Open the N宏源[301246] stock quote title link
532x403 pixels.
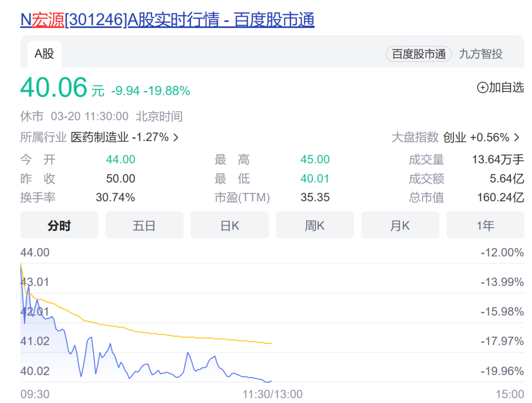click(x=167, y=20)
